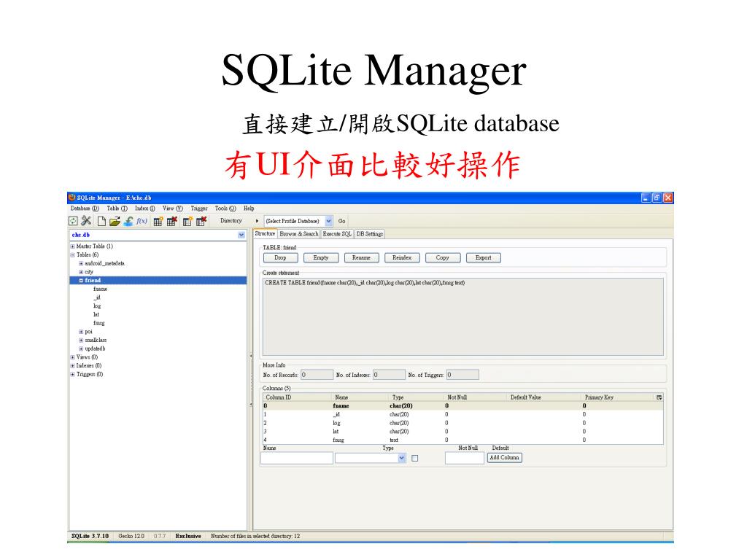Select the fmsg column in the tree

point(98,323)
